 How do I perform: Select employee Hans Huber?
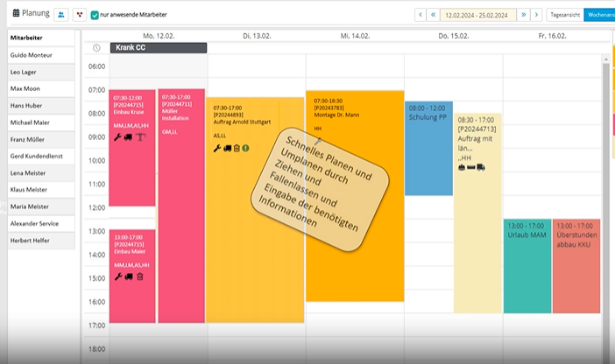click(41, 106)
